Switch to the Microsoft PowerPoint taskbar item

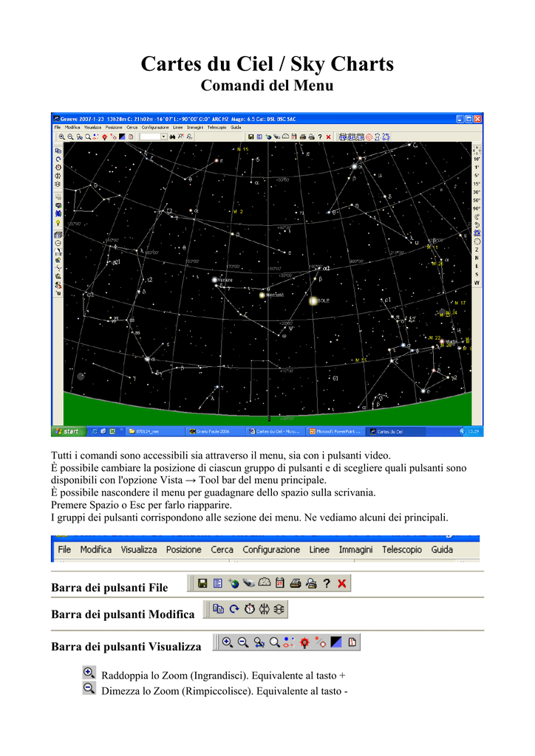tap(335, 431)
